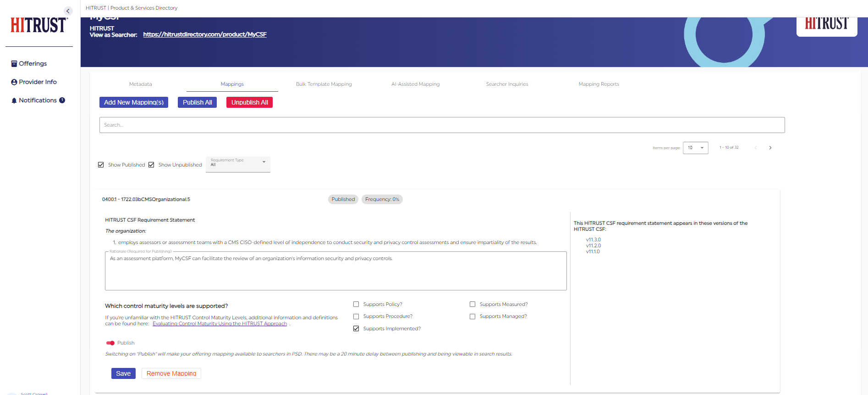Screen dimensions: 868x395
Task: Toggle the Publish switch
Action: click(x=110, y=343)
